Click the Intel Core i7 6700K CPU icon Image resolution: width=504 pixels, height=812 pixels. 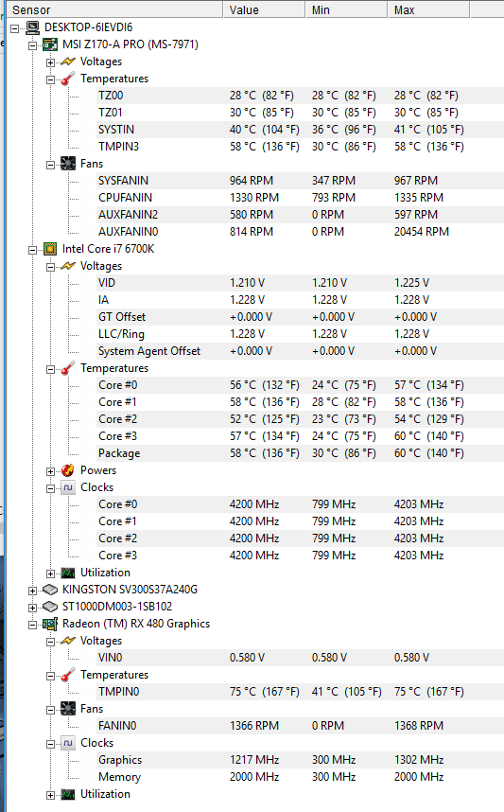[x=50, y=249]
